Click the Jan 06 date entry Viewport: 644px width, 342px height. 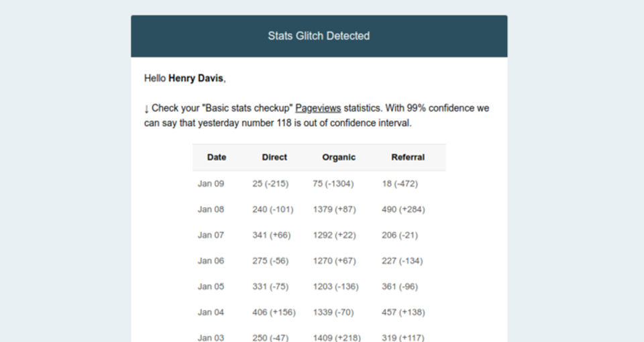(x=211, y=261)
